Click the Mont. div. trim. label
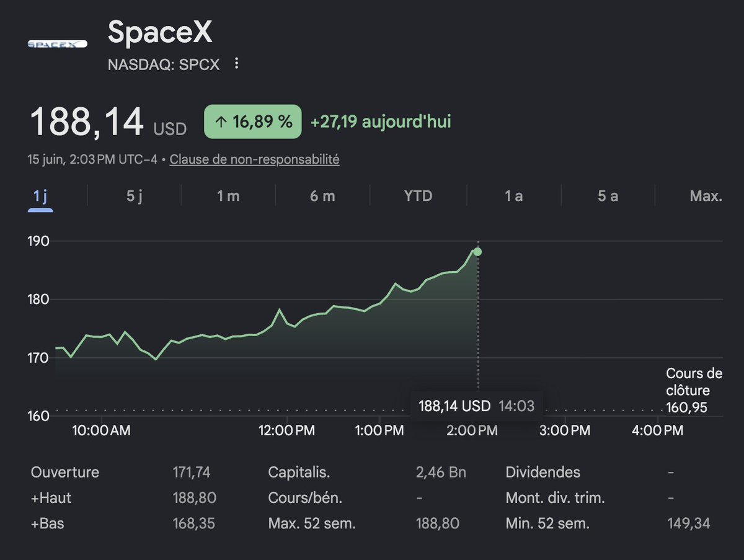This screenshot has height=560, width=744. [x=556, y=498]
